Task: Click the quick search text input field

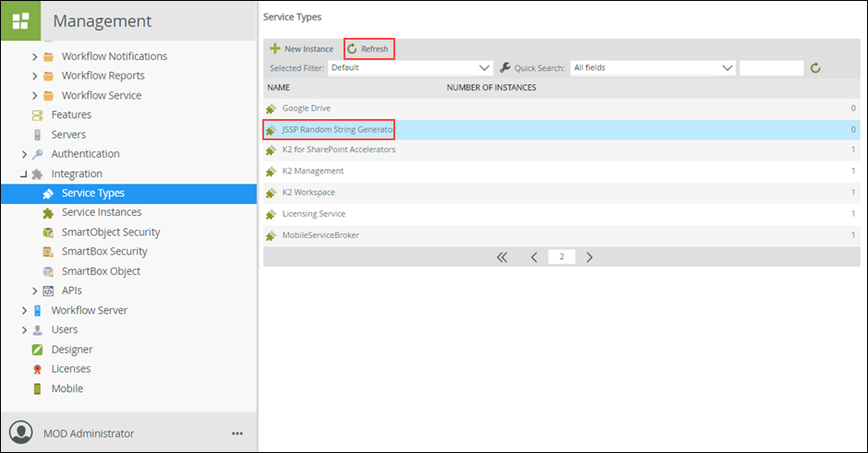Action: pos(771,67)
